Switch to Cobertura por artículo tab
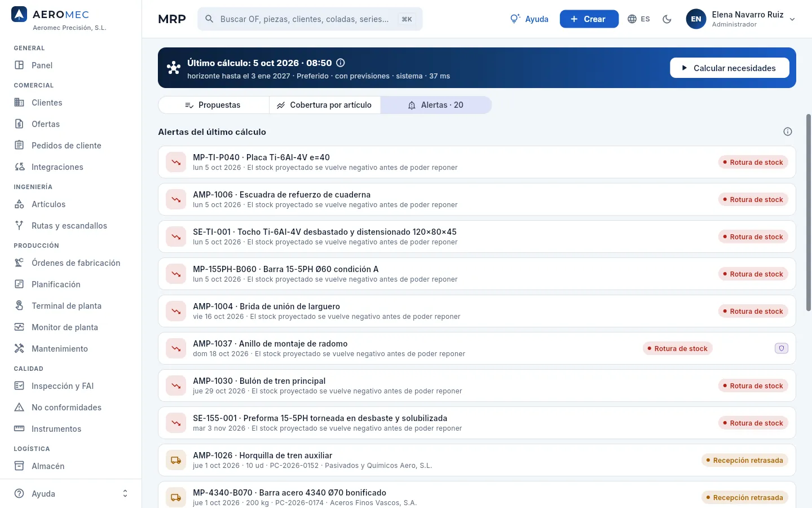Viewport: 812px width, 508px height. pos(325,105)
